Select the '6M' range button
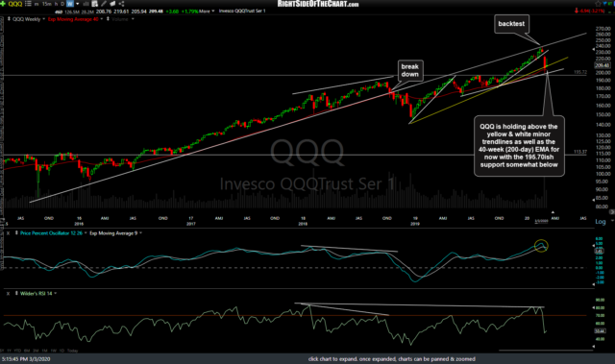 (27, 351)
